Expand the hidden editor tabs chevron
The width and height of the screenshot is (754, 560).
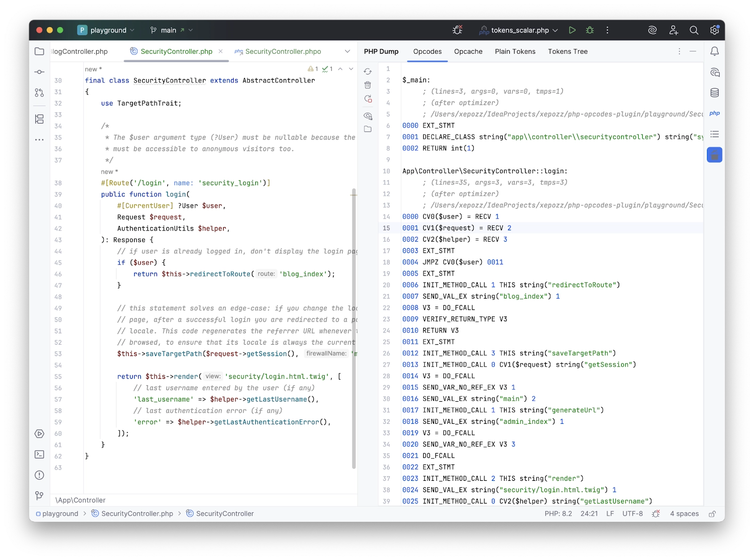click(347, 51)
